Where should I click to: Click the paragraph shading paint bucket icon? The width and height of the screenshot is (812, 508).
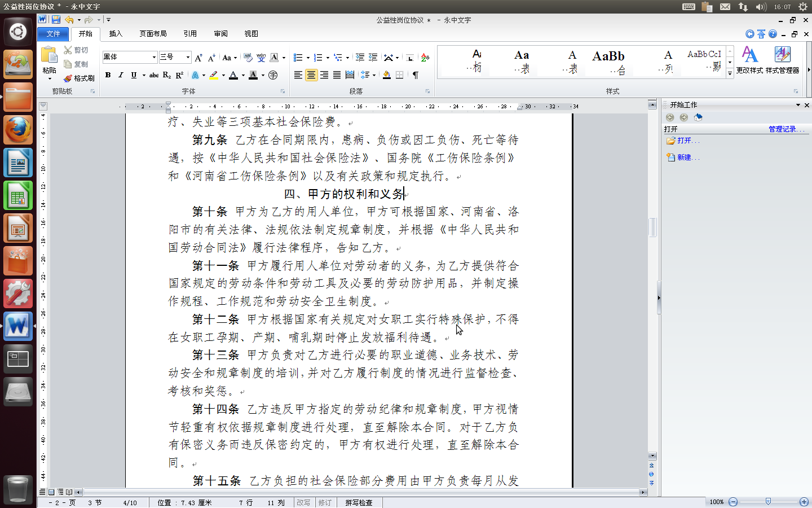tap(387, 75)
